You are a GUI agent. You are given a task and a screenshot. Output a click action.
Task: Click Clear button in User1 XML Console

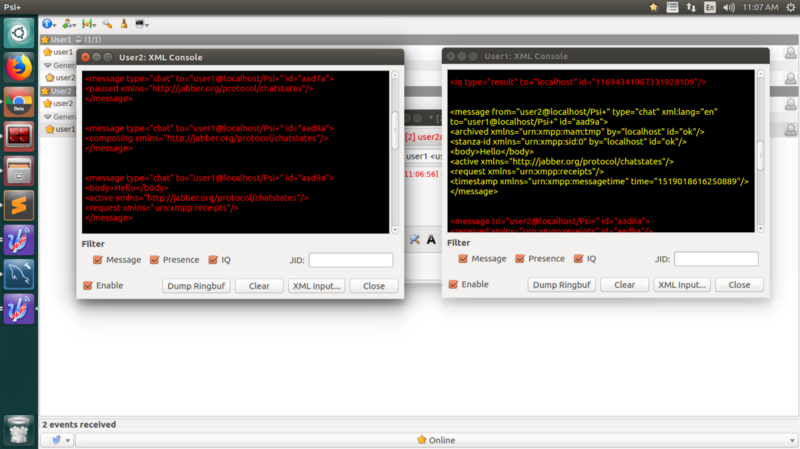[x=624, y=285]
